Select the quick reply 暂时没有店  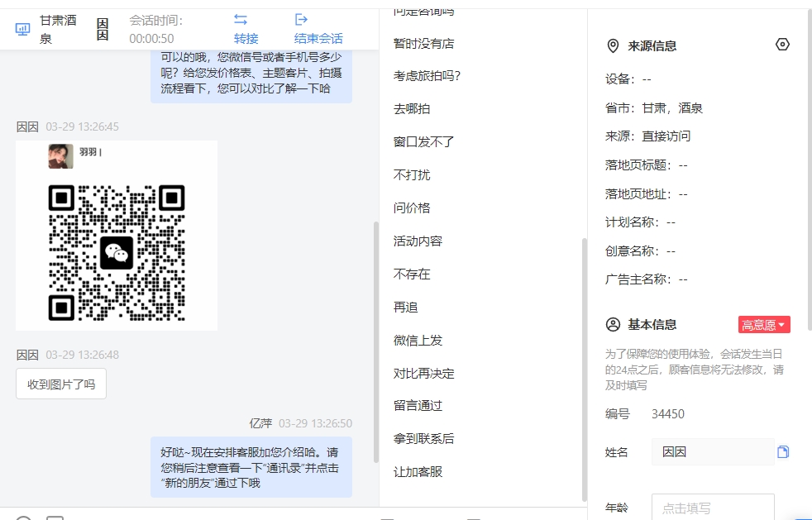(x=423, y=44)
